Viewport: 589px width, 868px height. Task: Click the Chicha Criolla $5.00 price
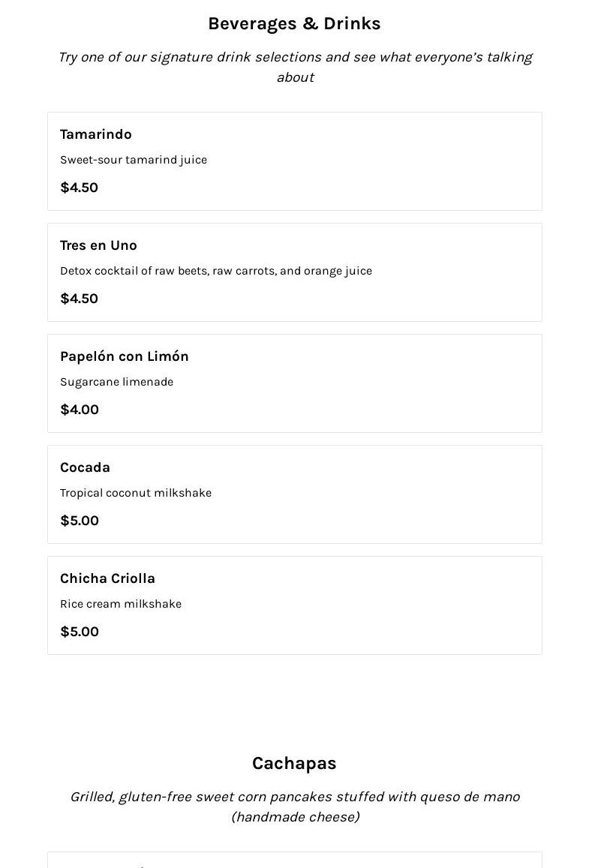[80, 632]
